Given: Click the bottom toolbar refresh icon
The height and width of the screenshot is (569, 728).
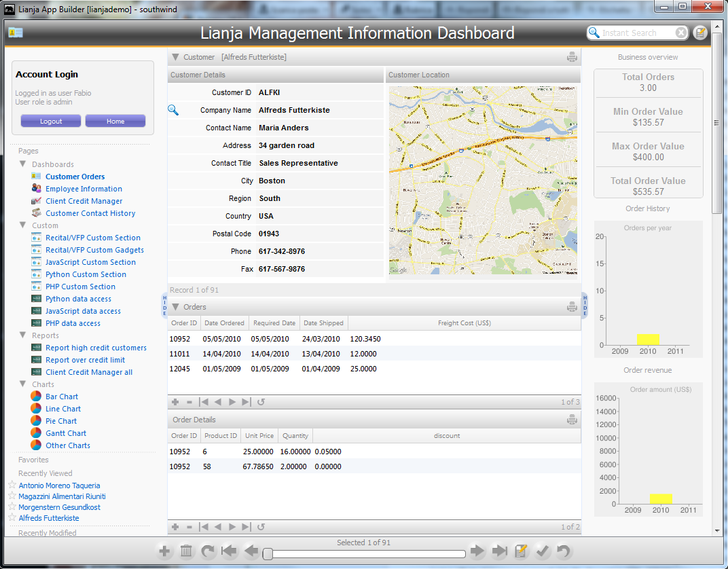Looking at the screenshot, I should (x=208, y=551).
